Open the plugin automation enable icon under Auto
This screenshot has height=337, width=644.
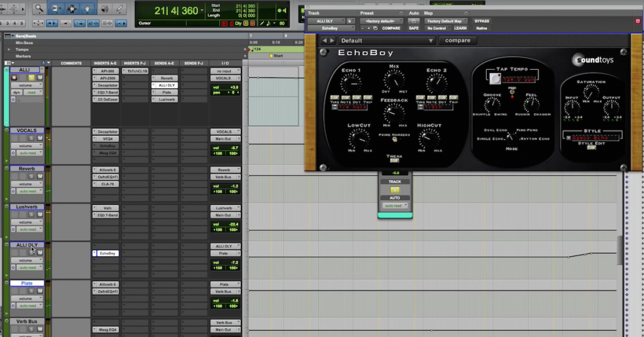pos(414,21)
